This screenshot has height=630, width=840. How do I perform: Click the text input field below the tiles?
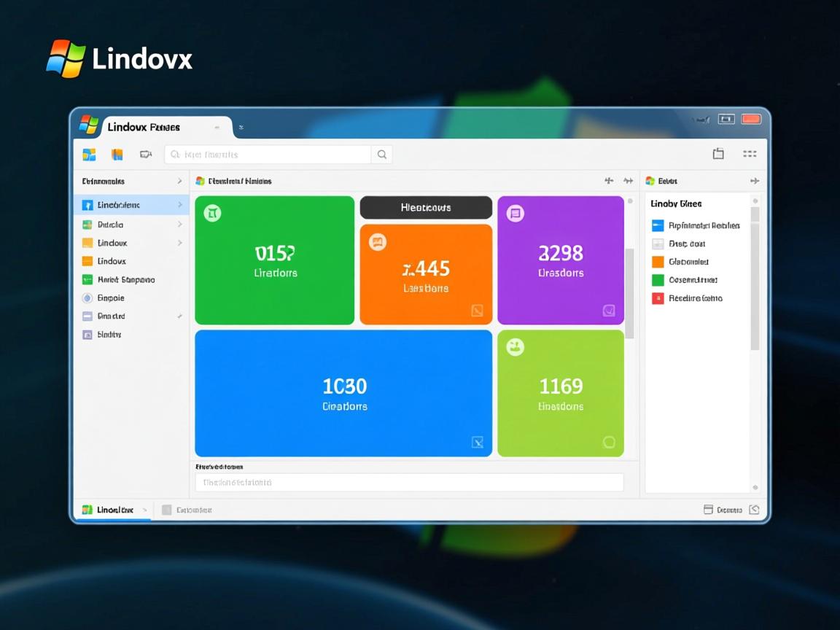pos(408,482)
